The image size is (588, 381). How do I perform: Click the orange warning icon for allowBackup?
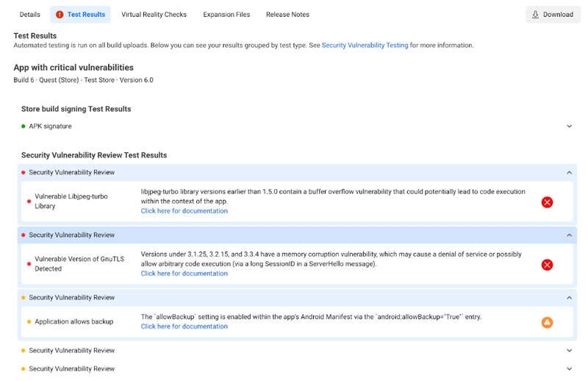click(547, 322)
